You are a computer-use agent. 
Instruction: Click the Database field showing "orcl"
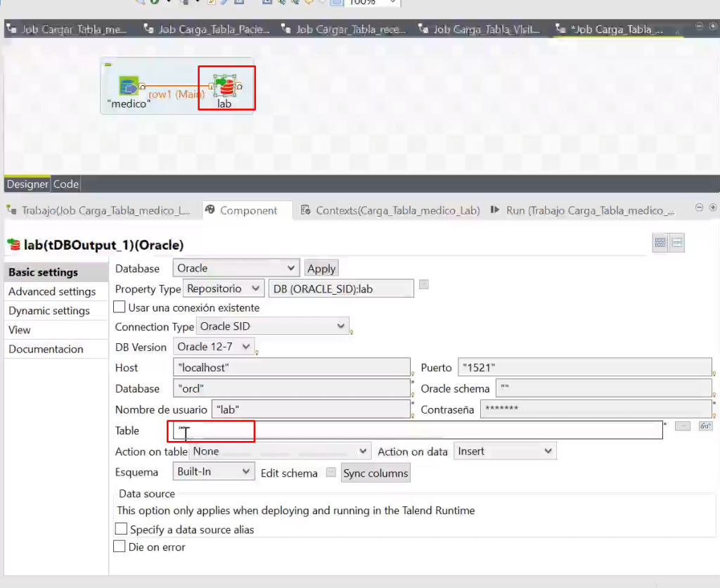click(x=292, y=389)
